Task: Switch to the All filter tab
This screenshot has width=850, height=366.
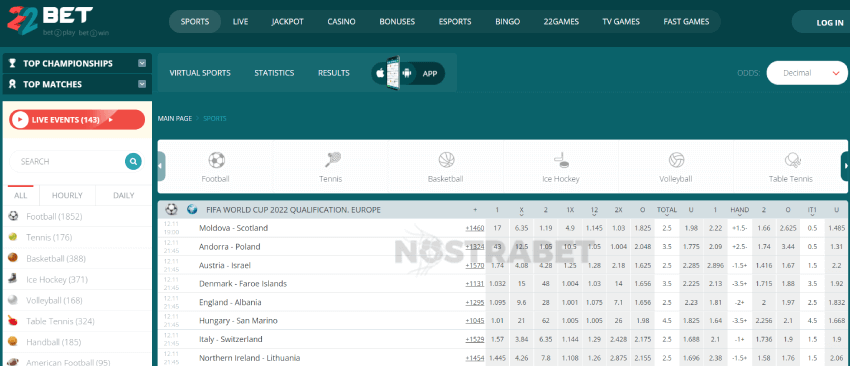Action: coord(21,195)
